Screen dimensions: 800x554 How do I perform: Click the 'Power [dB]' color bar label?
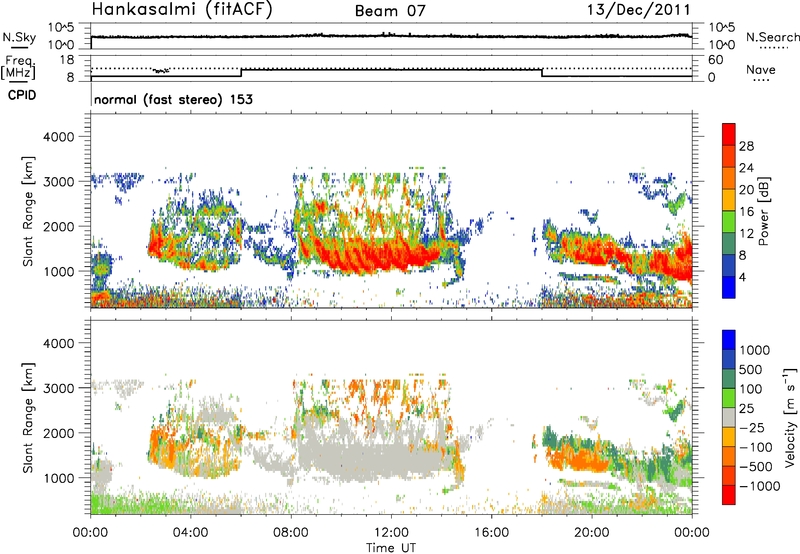click(763, 212)
